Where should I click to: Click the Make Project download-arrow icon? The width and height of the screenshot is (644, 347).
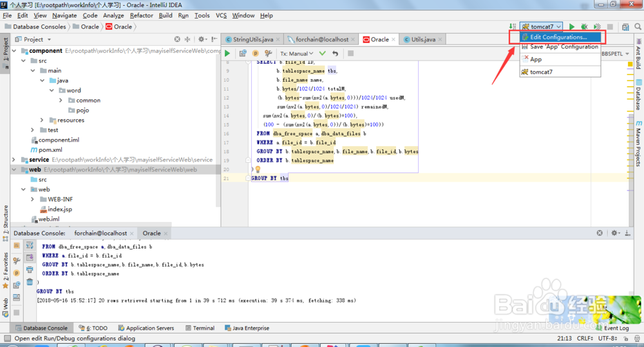point(513,26)
